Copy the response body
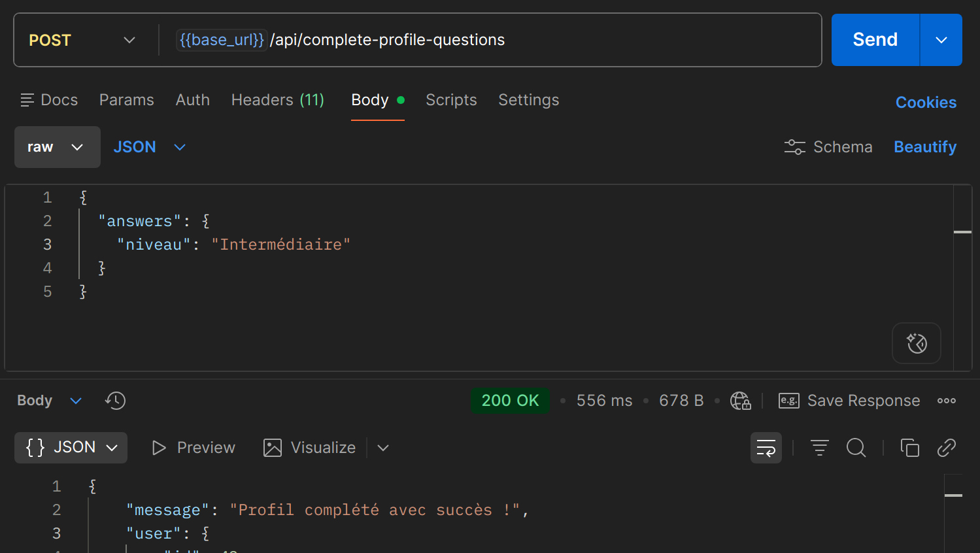This screenshot has width=980, height=553. [909, 448]
